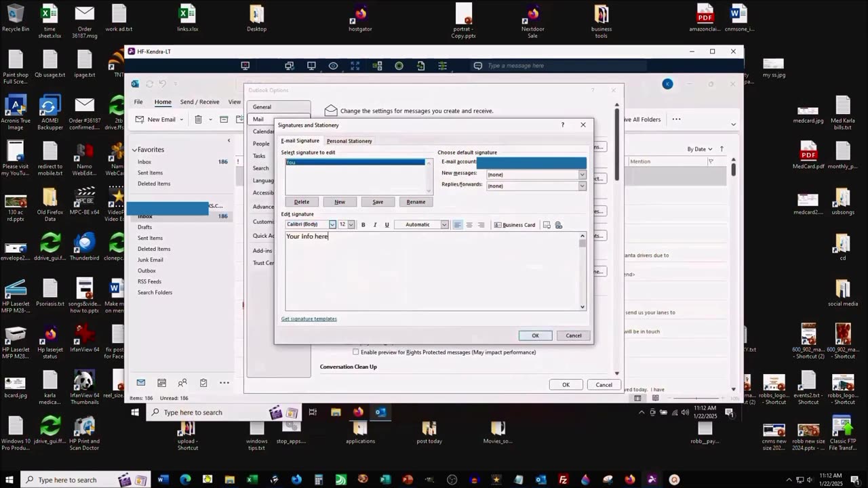Select the 'You' signature in the list
Screen dimensions: 868x488
355,163
